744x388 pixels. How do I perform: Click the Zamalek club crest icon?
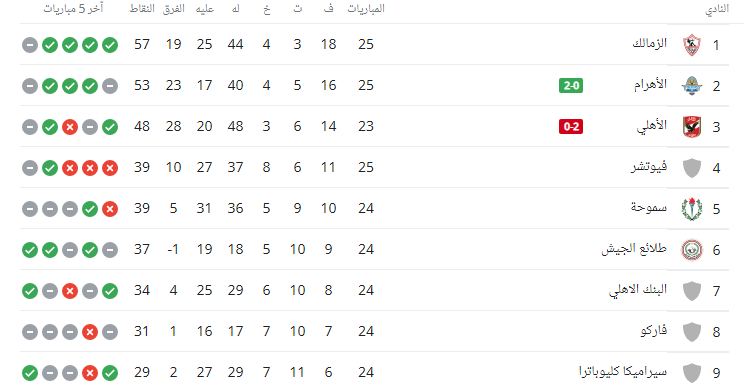692,45
